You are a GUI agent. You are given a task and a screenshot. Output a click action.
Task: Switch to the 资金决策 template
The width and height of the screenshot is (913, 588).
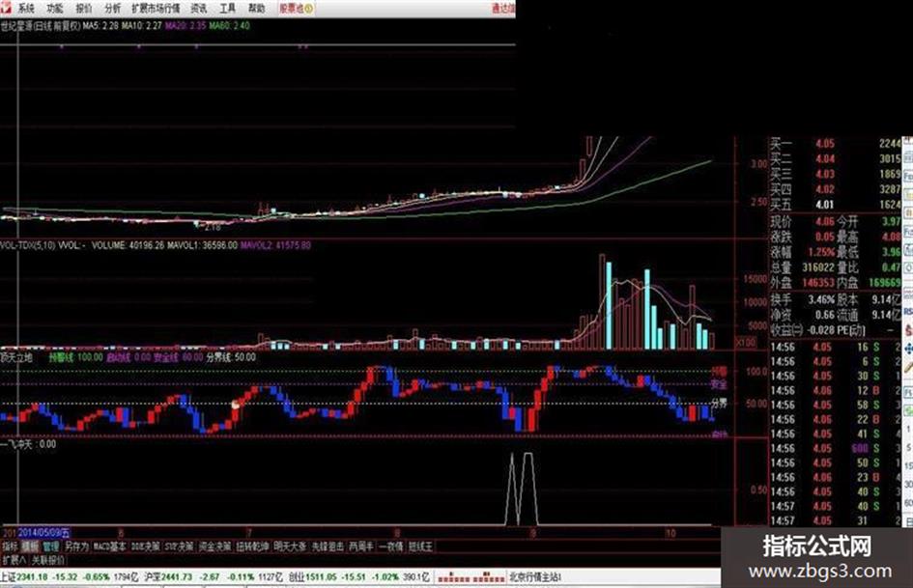214,546
